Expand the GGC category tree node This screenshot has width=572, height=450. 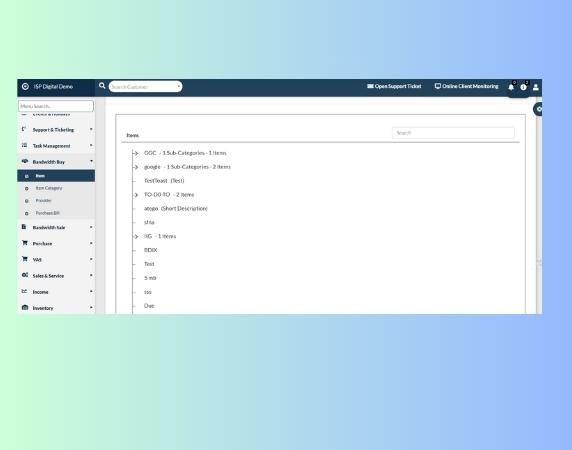tap(136, 153)
